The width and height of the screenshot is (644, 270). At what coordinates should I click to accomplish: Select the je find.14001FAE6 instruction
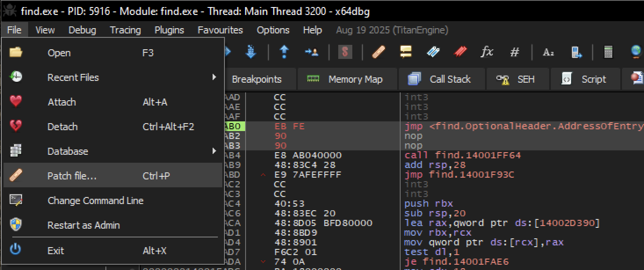point(456,262)
